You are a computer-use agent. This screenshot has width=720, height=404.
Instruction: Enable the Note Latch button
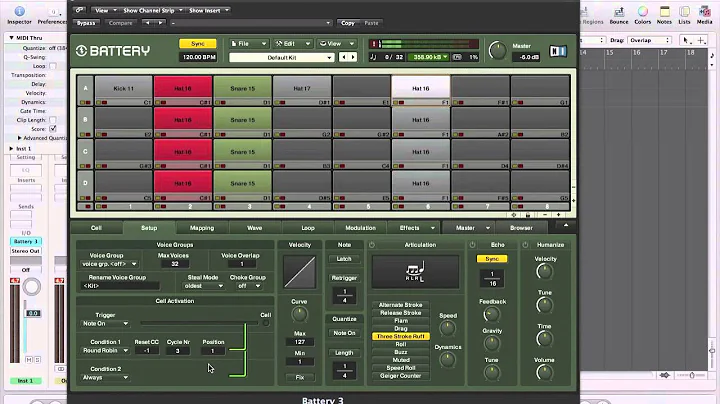(344, 259)
